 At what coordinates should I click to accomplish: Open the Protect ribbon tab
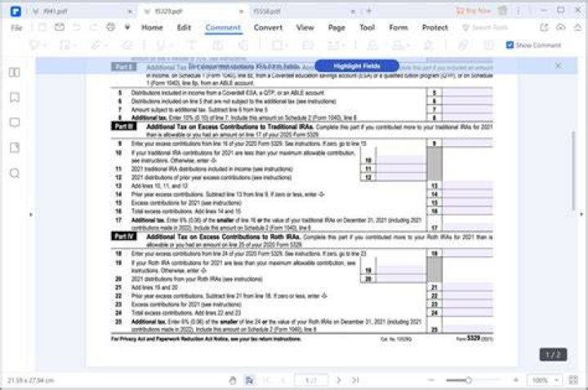coord(434,28)
